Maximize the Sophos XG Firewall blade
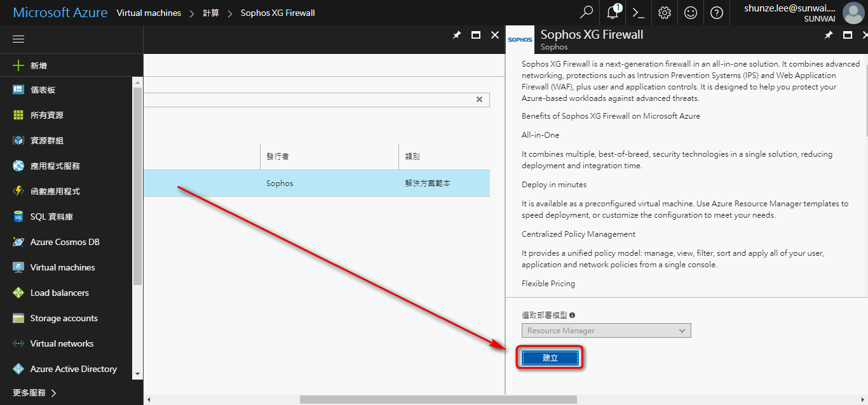This screenshot has height=405, width=868. pos(848,36)
